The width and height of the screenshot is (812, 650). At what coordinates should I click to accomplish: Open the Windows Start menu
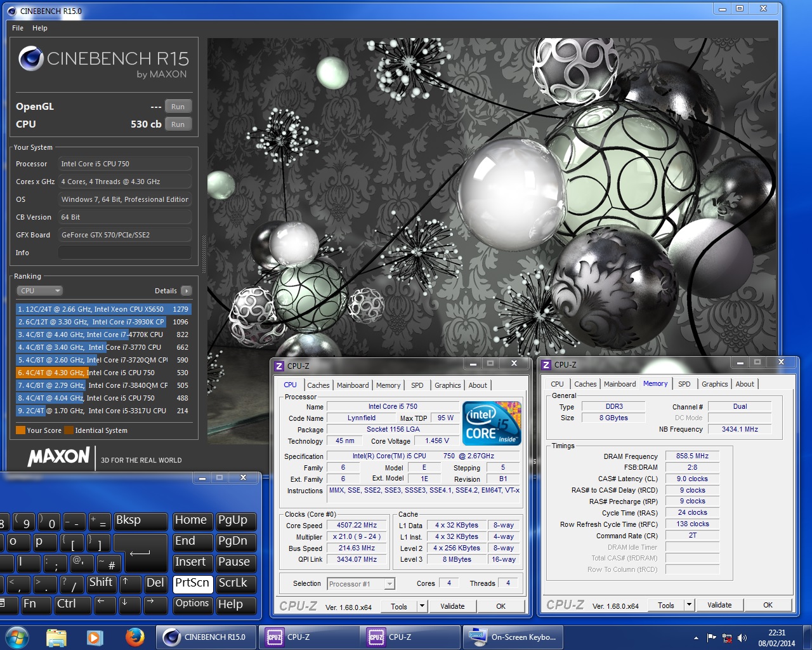click(x=17, y=637)
